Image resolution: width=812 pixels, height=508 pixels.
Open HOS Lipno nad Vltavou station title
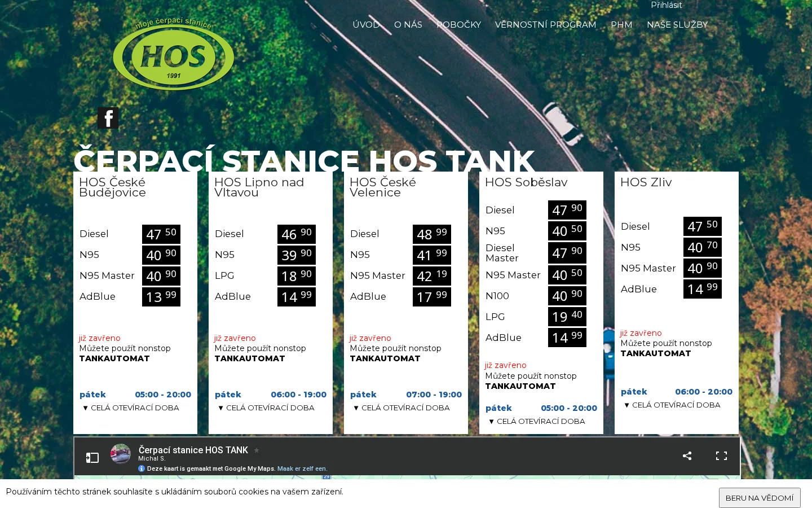coord(259,187)
